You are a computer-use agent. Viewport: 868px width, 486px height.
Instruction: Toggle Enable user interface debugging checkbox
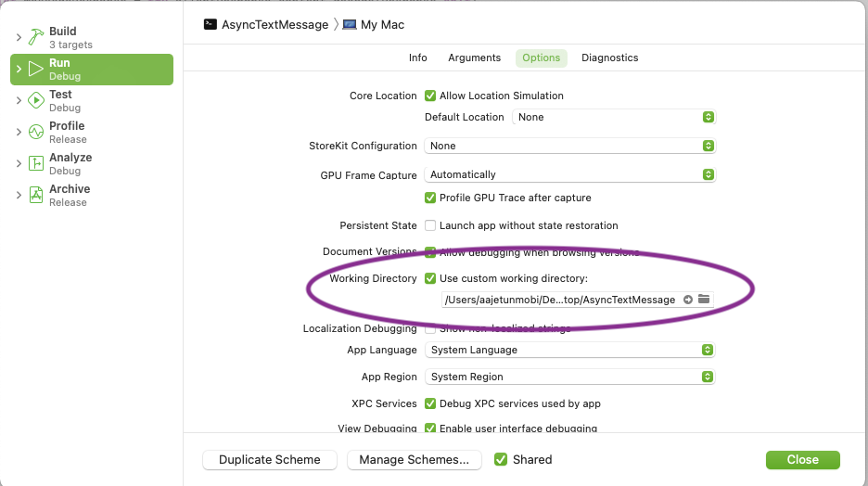pyautogui.click(x=430, y=428)
